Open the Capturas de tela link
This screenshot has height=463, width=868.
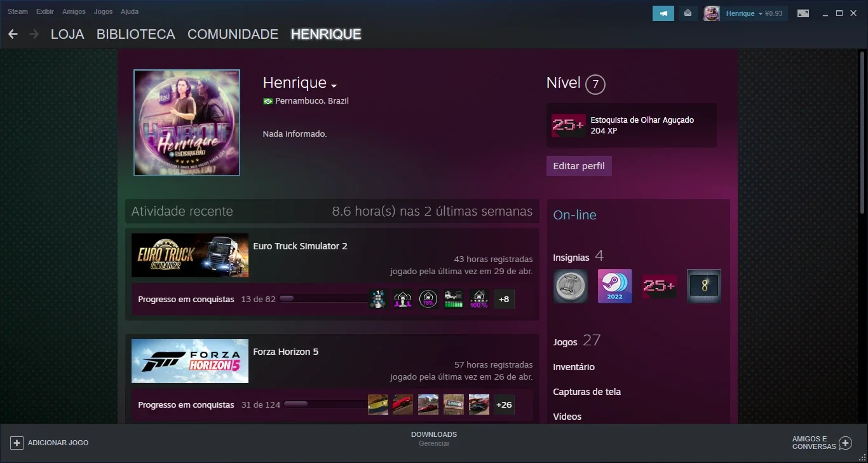(x=587, y=392)
